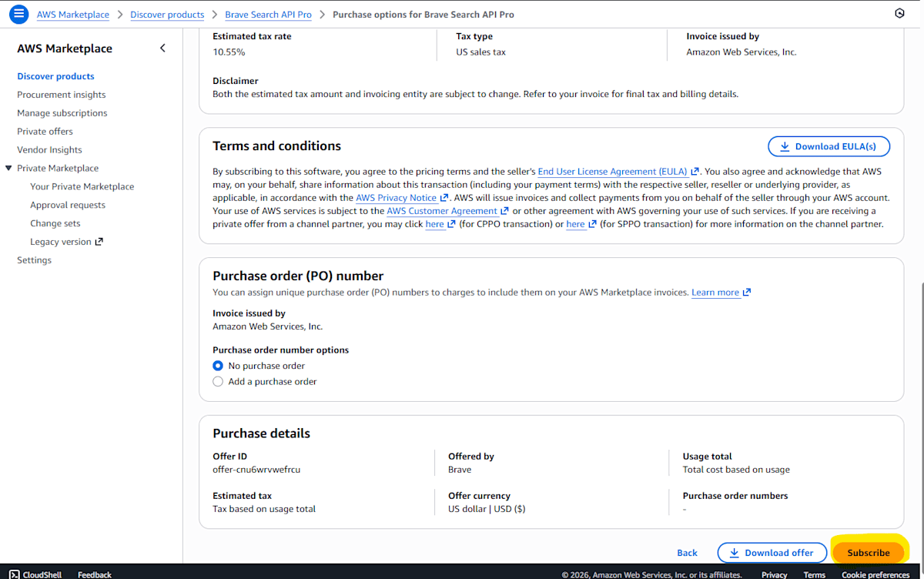
Task: Click external link icon beside Legacy version
Action: click(x=99, y=242)
